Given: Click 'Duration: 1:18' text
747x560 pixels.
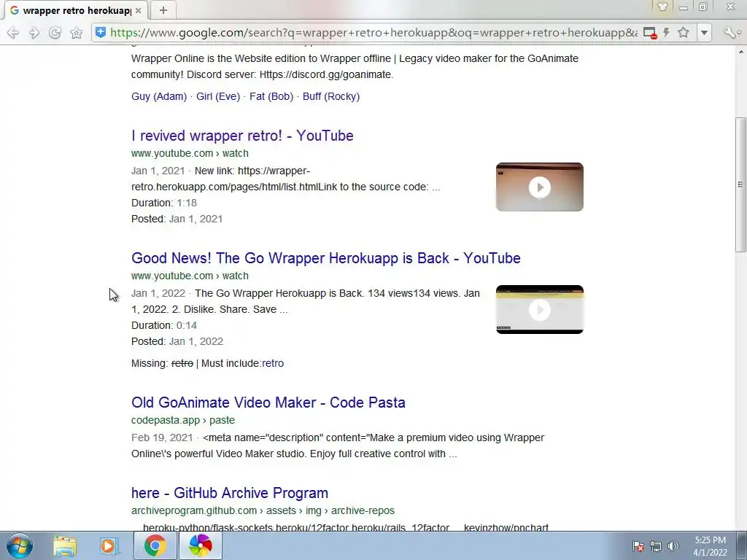Looking at the screenshot, I should (x=164, y=203).
